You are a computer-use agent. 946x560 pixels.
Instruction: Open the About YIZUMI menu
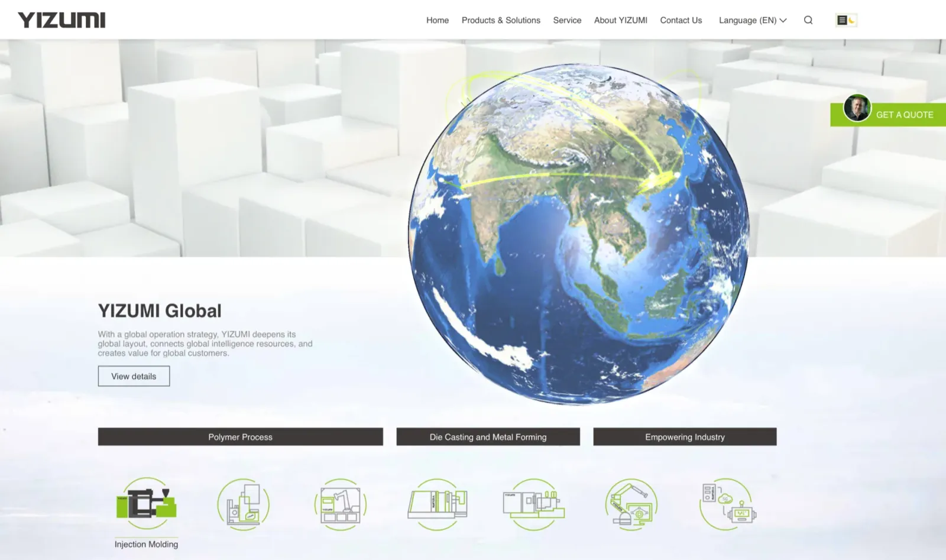(x=621, y=20)
